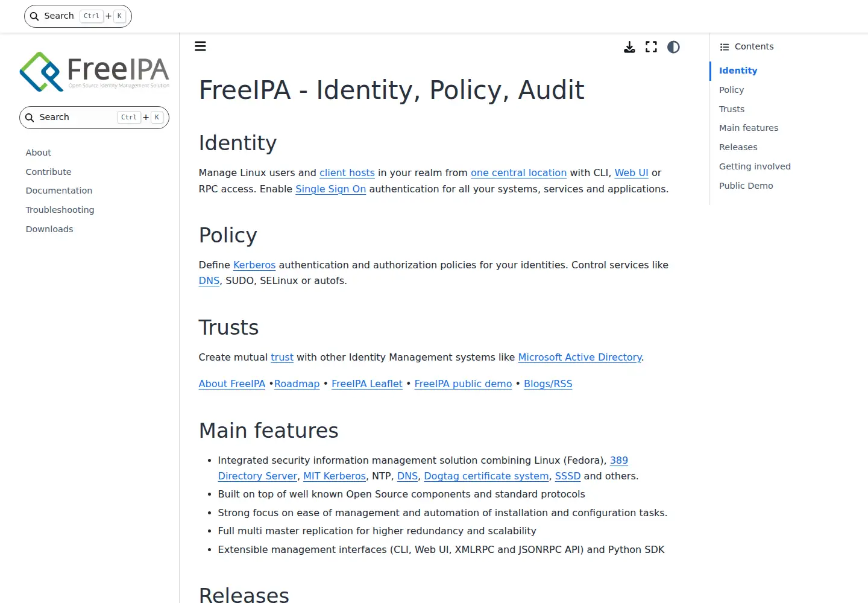This screenshot has height=603, width=868.
Task: Open the Dogtag certificate system link
Action: point(486,476)
